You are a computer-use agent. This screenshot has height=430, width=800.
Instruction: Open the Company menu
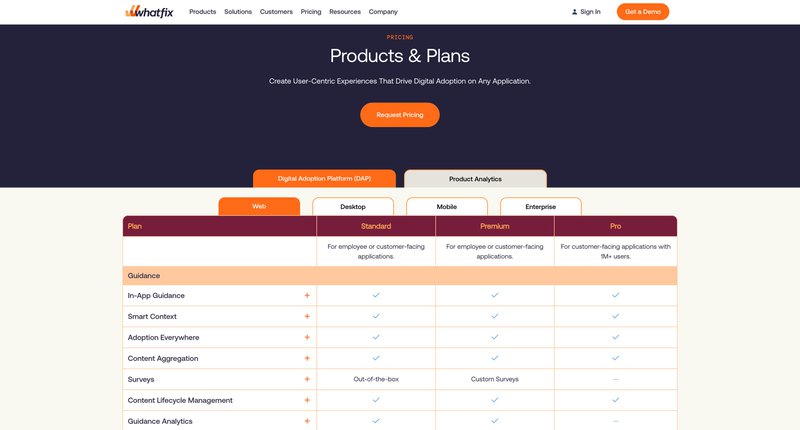[383, 12]
